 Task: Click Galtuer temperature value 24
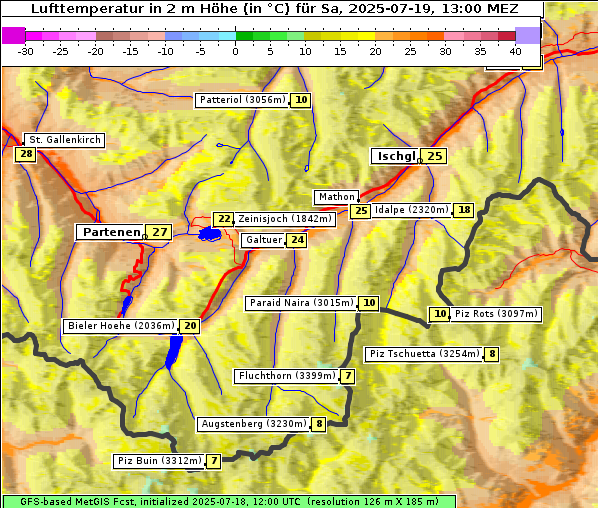coord(297,240)
